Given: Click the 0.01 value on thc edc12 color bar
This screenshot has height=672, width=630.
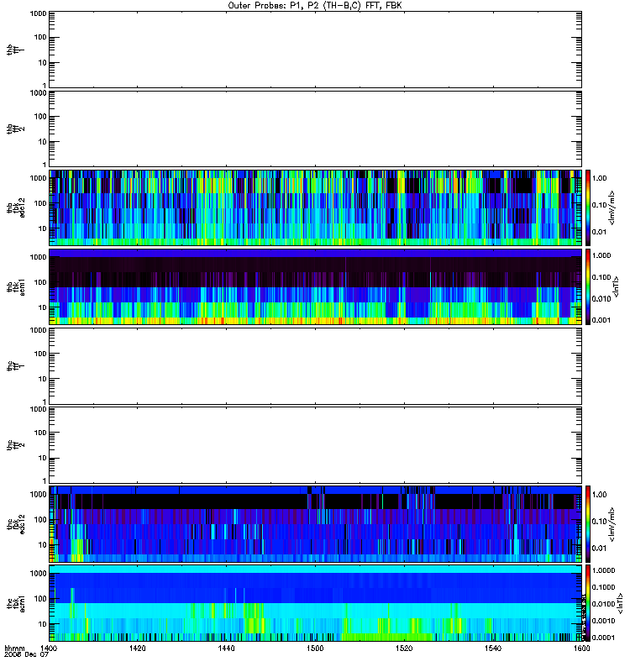Looking at the screenshot, I should [599, 549].
